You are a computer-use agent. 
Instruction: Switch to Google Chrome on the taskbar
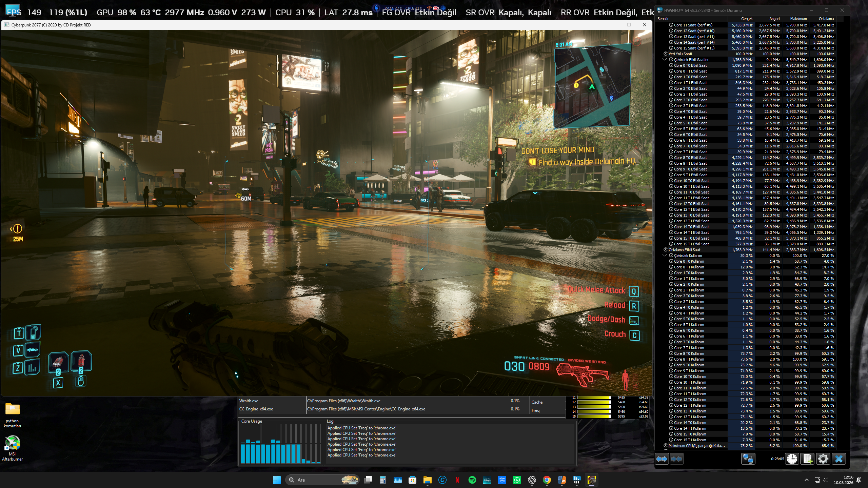coord(547,480)
